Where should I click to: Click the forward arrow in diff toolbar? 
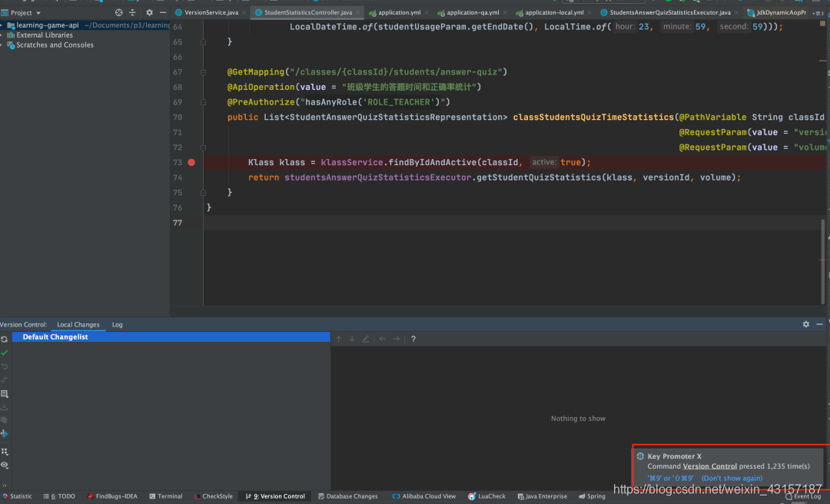[397, 339]
